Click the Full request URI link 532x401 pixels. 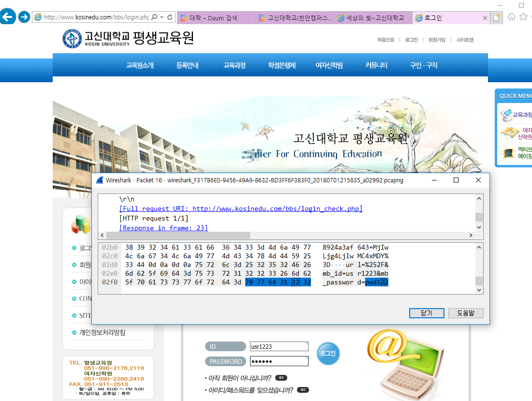[x=241, y=208]
